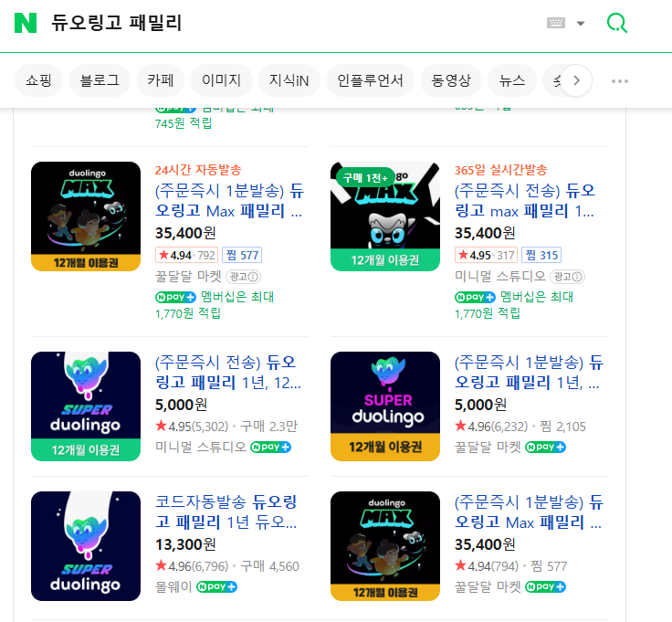Click the search field containing 듀오링고 패밀리
Image resolution: width=672 pixels, height=622 pixels.
point(274,24)
